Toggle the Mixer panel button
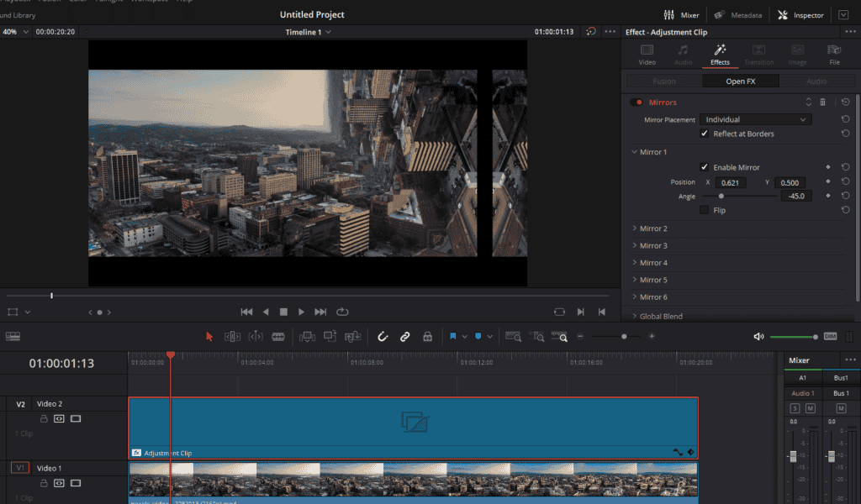Viewport: 861px width, 504px height. pos(681,15)
